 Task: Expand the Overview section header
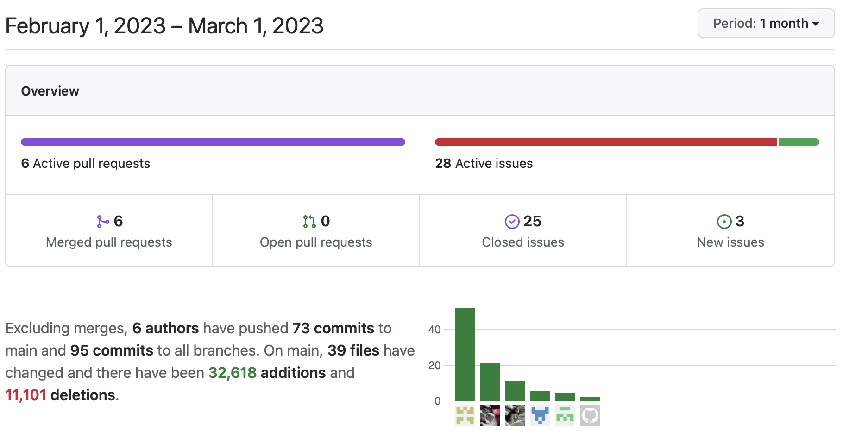[50, 91]
